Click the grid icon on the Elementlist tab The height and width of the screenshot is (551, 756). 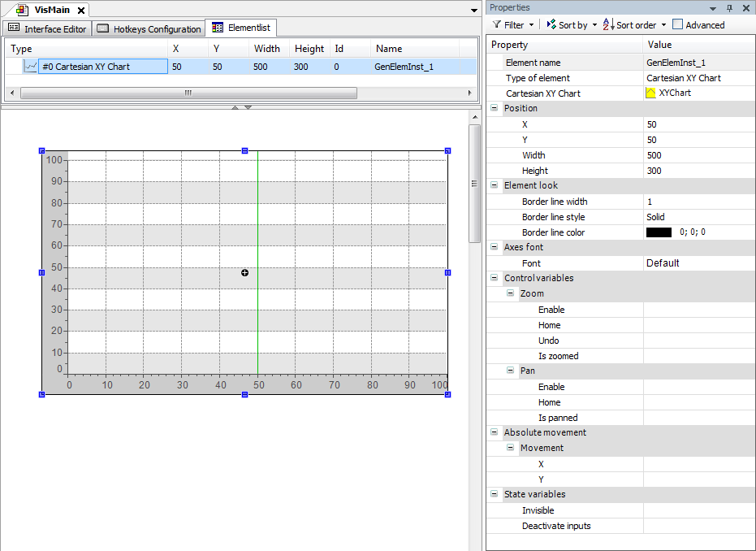(216, 27)
